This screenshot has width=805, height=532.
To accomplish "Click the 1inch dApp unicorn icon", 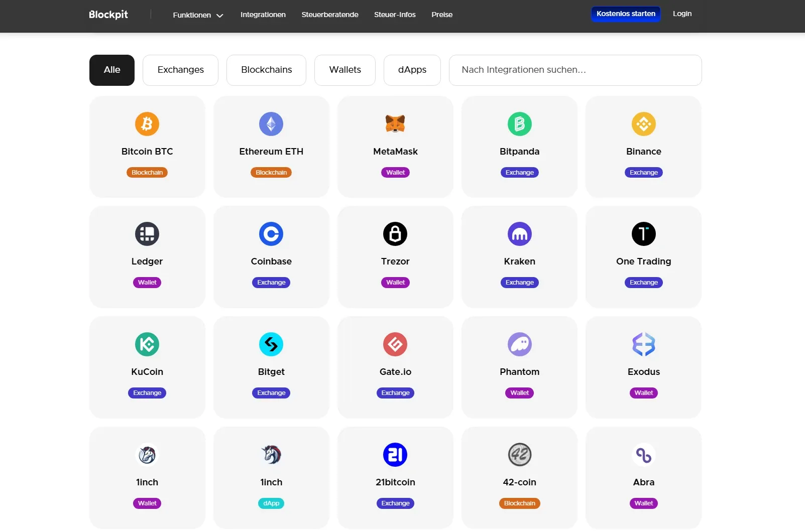I will 271,455.
